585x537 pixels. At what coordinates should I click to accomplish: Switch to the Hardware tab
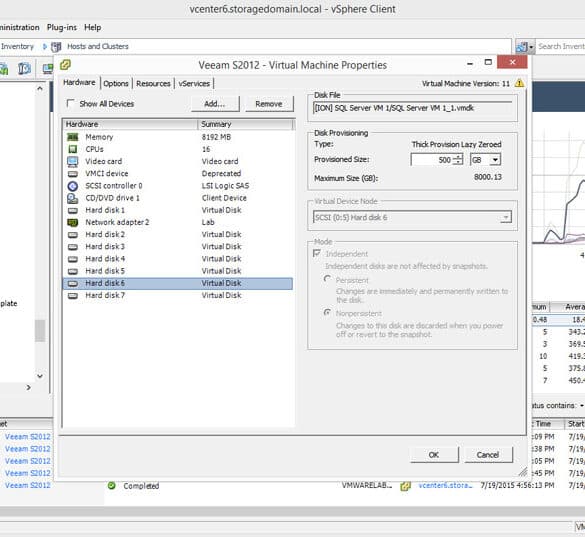point(79,82)
